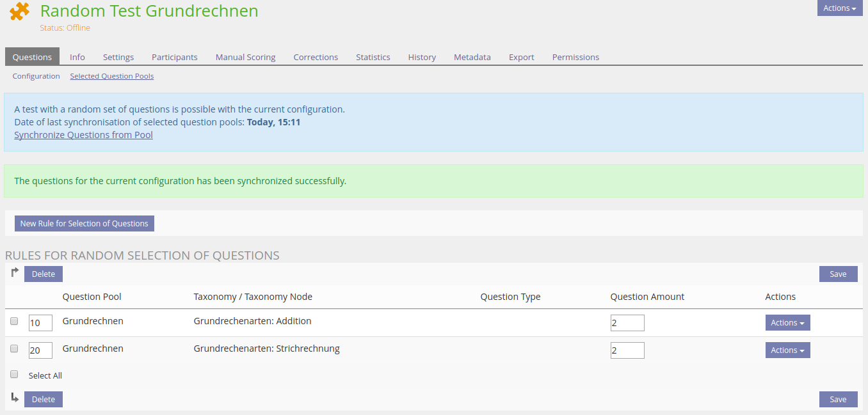
Task: Enable the Select All checkbox
Action: click(14, 375)
